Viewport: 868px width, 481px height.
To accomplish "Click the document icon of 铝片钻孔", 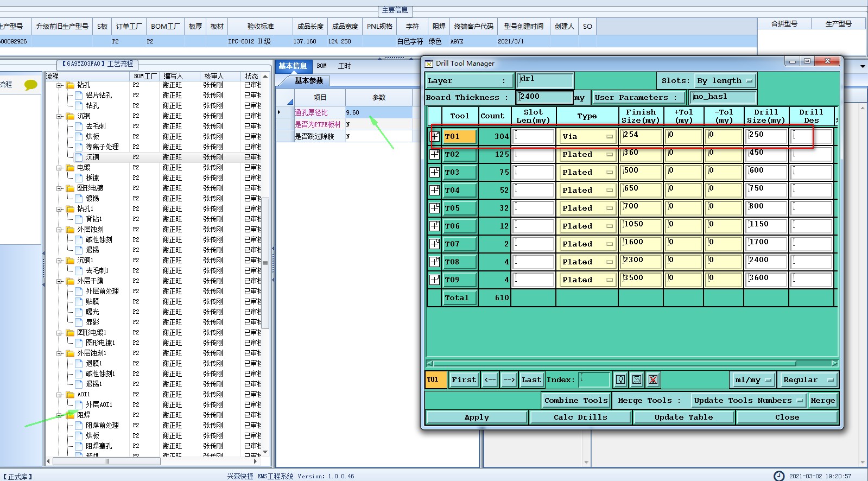I will [79, 96].
